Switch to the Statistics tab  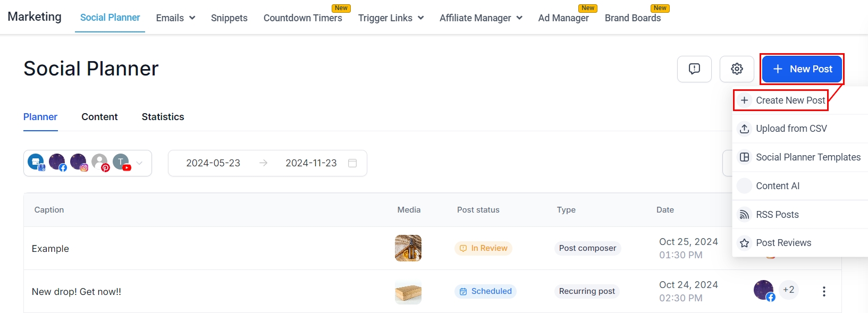click(x=163, y=117)
